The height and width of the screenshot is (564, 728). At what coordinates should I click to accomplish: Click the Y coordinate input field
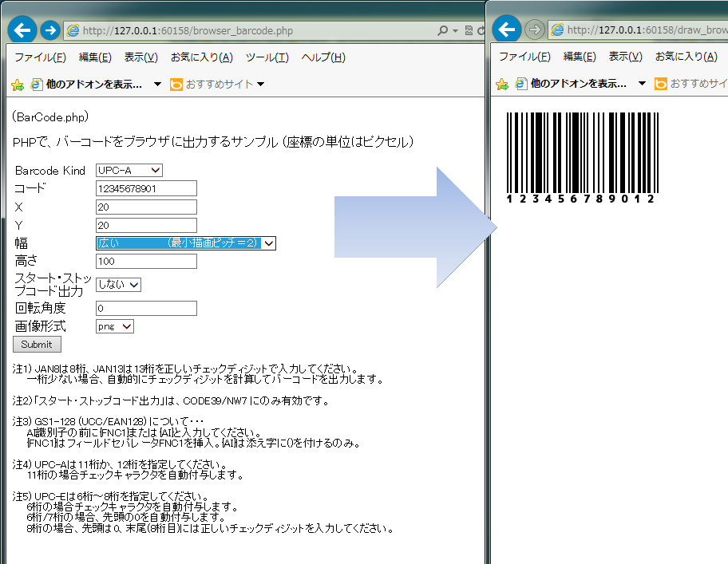146,226
